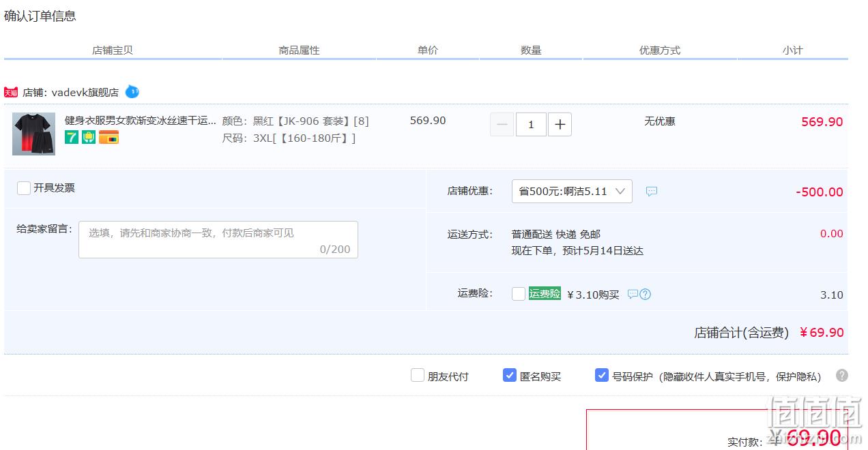The height and width of the screenshot is (450, 868).
Task: Click the 数量 column header
Action: click(531, 50)
